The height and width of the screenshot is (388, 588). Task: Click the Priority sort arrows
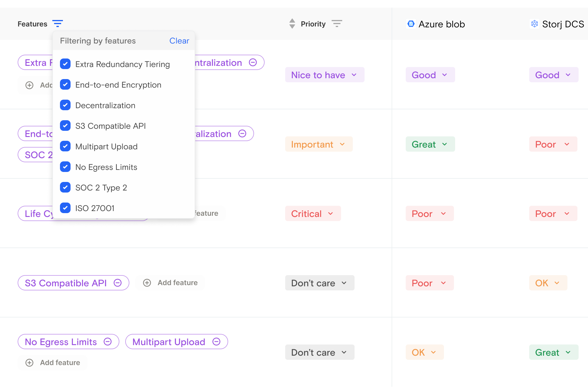292,24
